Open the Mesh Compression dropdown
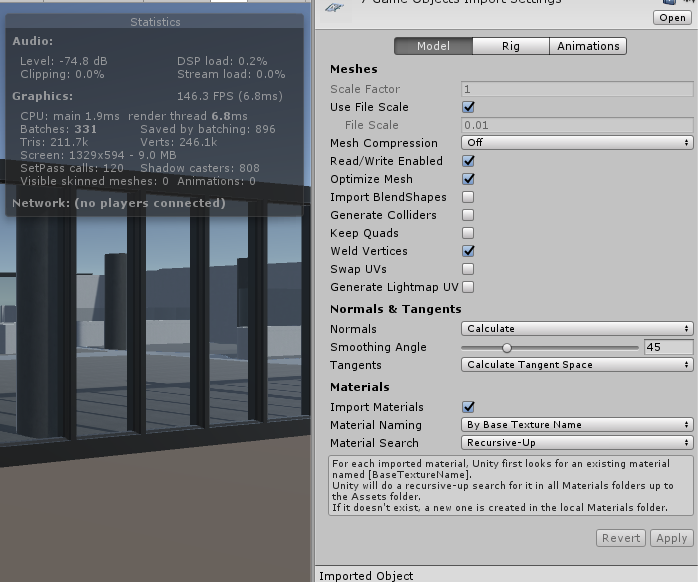 tap(577, 143)
